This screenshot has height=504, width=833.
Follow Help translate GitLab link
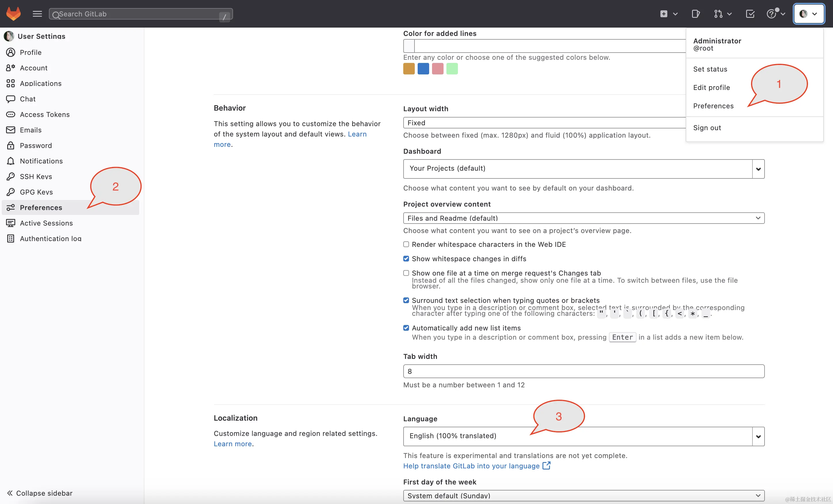[471, 466]
